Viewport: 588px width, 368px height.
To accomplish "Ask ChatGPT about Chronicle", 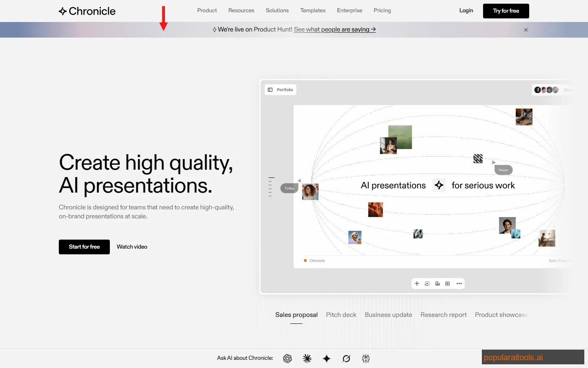I will click(x=287, y=358).
